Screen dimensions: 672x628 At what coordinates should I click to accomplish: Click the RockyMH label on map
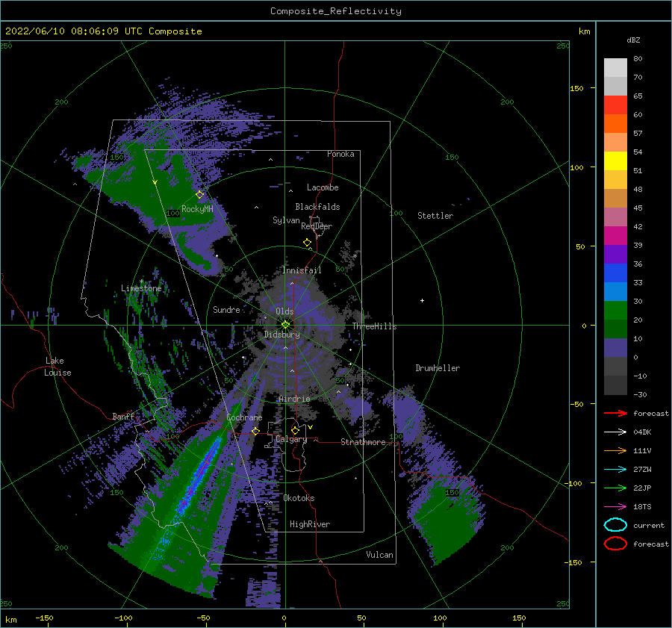point(197,209)
